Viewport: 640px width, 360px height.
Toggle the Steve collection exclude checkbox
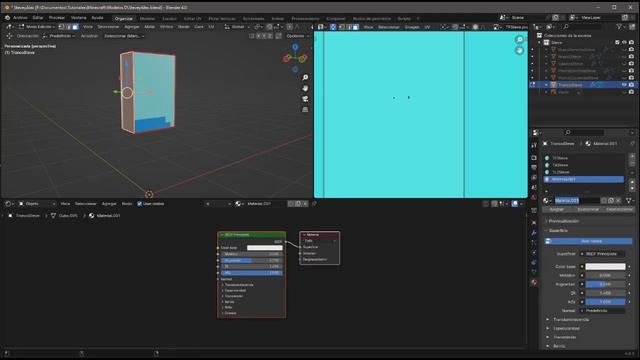[x=617, y=42]
